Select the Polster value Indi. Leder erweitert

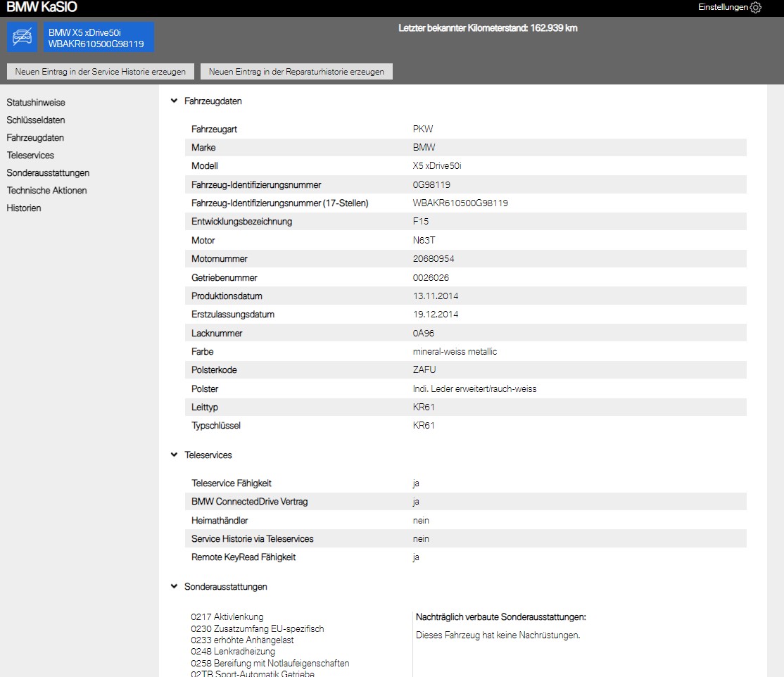pos(474,389)
